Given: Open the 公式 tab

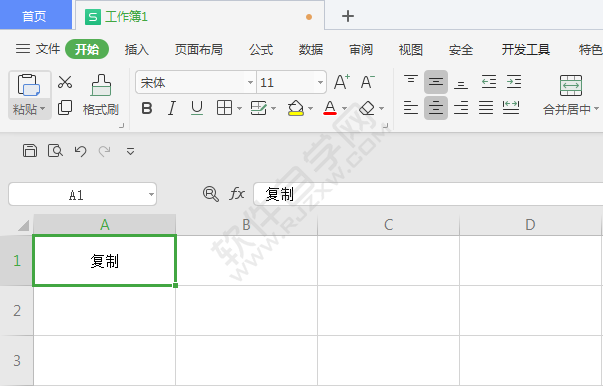Looking at the screenshot, I should [261, 50].
